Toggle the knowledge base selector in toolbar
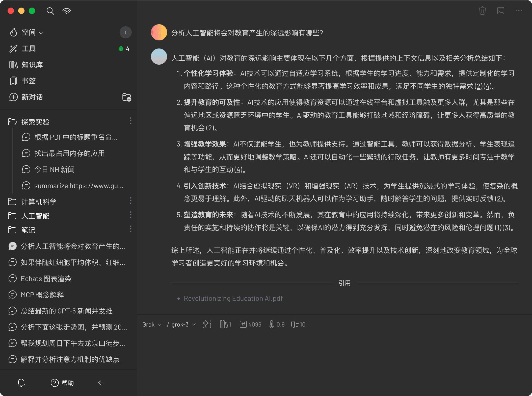This screenshot has width=532, height=396. pyautogui.click(x=225, y=325)
